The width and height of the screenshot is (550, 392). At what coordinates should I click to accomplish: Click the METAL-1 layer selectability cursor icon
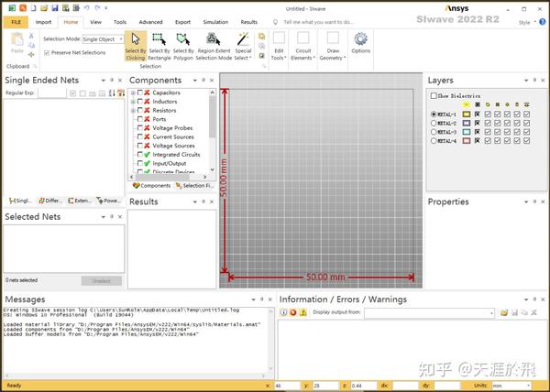click(477, 114)
